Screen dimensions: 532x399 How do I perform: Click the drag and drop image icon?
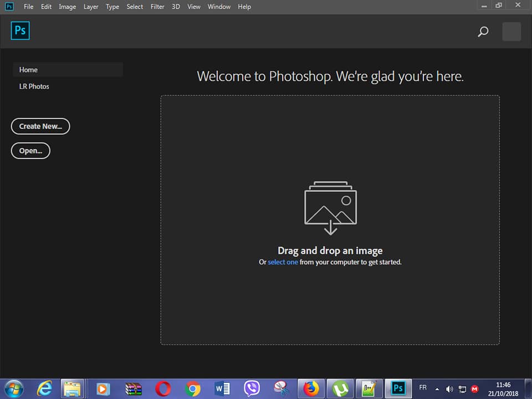(x=330, y=208)
